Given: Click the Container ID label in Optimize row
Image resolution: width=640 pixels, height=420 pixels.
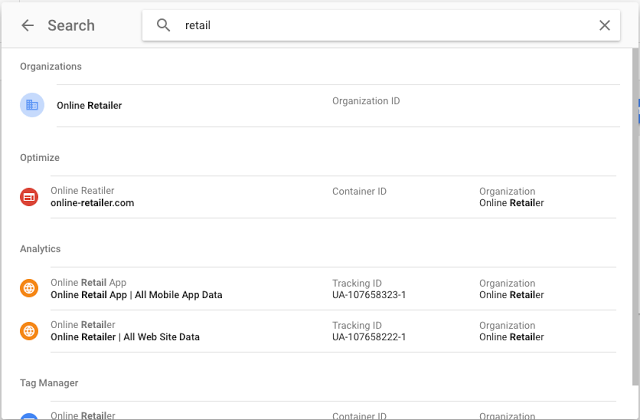Looking at the screenshot, I should pyautogui.click(x=359, y=191).
